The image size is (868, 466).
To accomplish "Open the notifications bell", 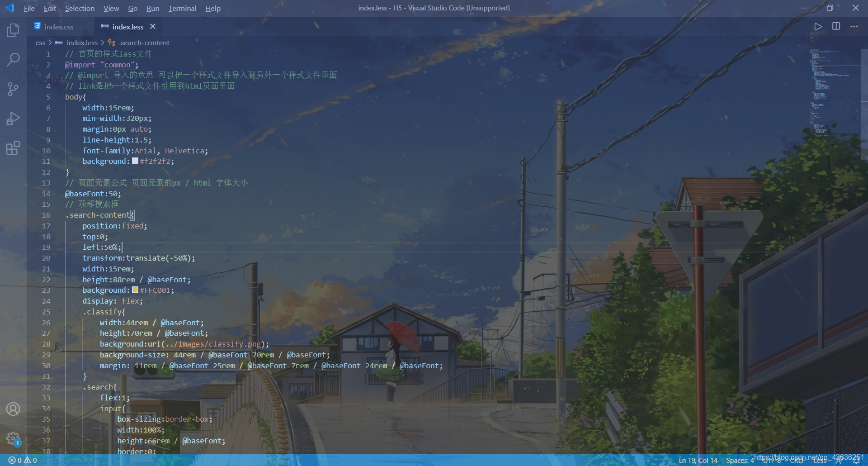I will click(856, 461).
